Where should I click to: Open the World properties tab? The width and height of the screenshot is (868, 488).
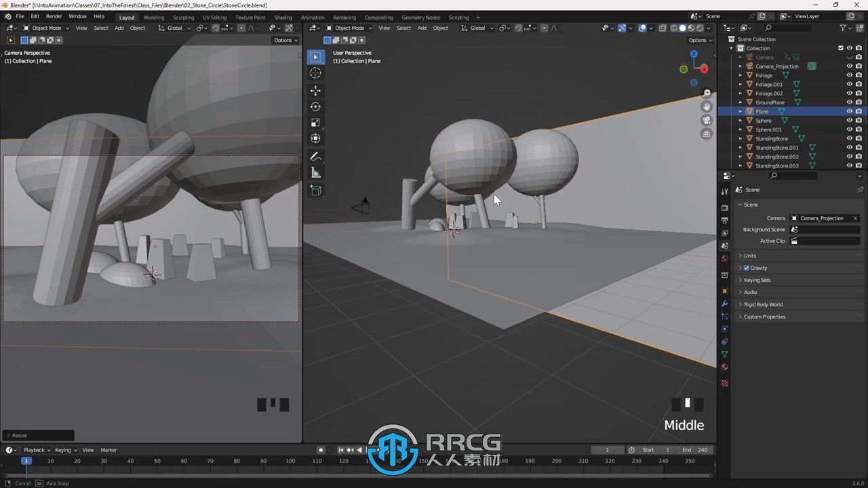[x=724, y=258]
